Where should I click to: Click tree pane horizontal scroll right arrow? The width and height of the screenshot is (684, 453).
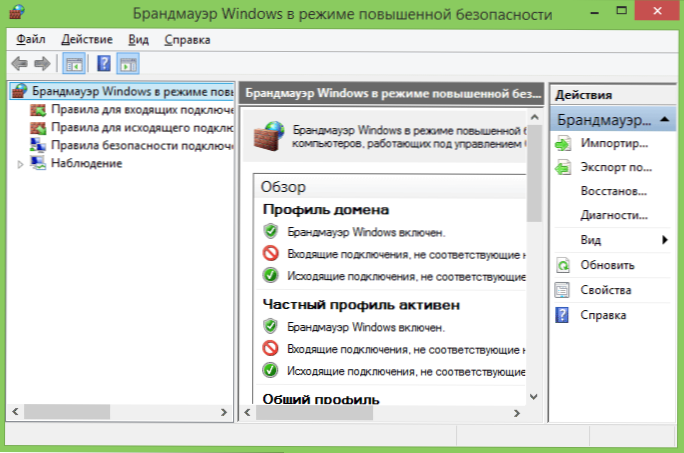[224, 412]
